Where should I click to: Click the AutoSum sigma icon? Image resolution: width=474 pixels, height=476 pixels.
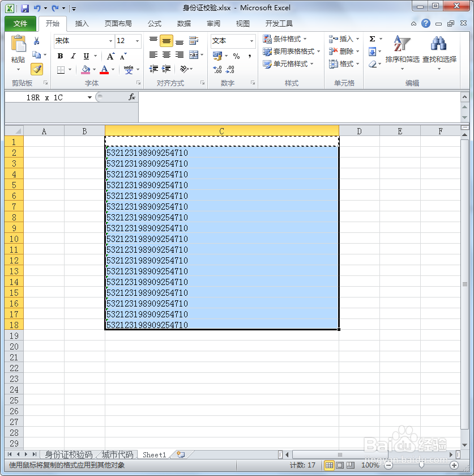tap(372, 39)
